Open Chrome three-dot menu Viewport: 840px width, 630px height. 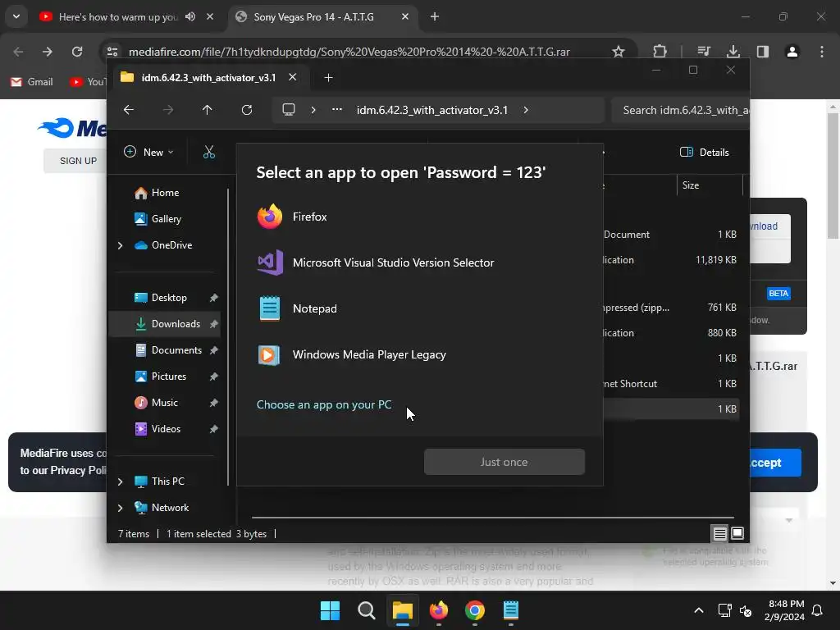click(822, 52)
